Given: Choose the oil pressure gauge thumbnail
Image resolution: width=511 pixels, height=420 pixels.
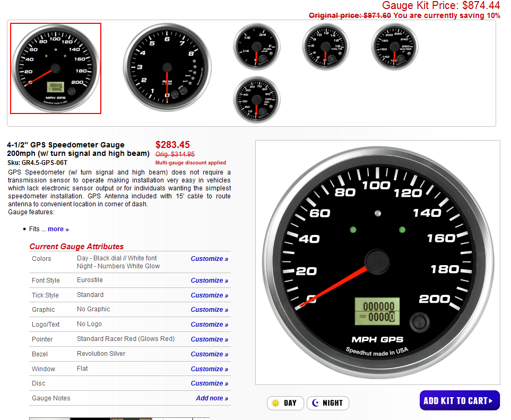Looking at the screenshot, I should [x=257, y=100].
